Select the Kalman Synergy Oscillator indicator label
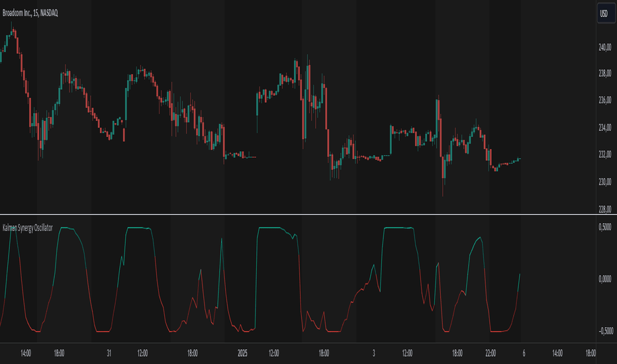 tap(28, 228)
